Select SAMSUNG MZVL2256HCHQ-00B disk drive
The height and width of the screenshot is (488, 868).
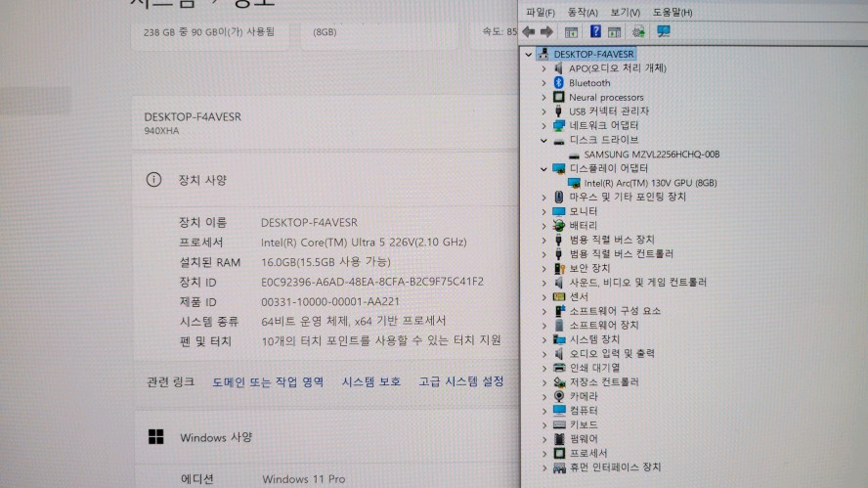click(x=652, y=155)
